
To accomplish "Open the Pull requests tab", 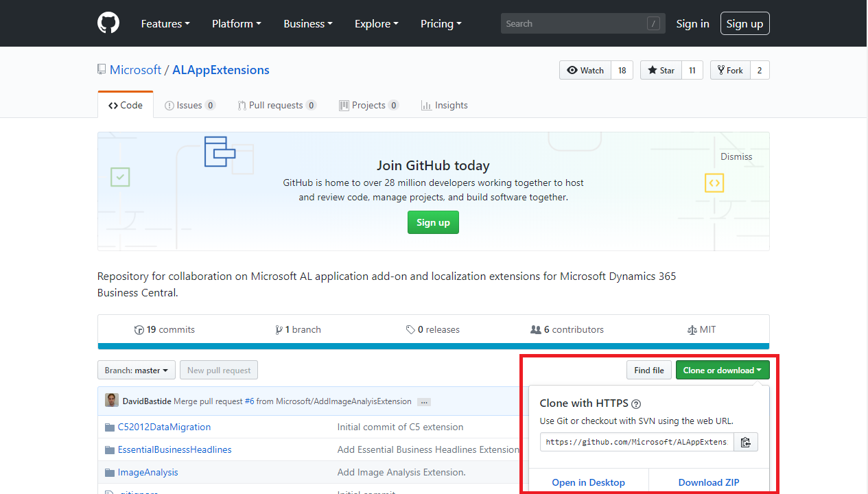I will 277,105.
